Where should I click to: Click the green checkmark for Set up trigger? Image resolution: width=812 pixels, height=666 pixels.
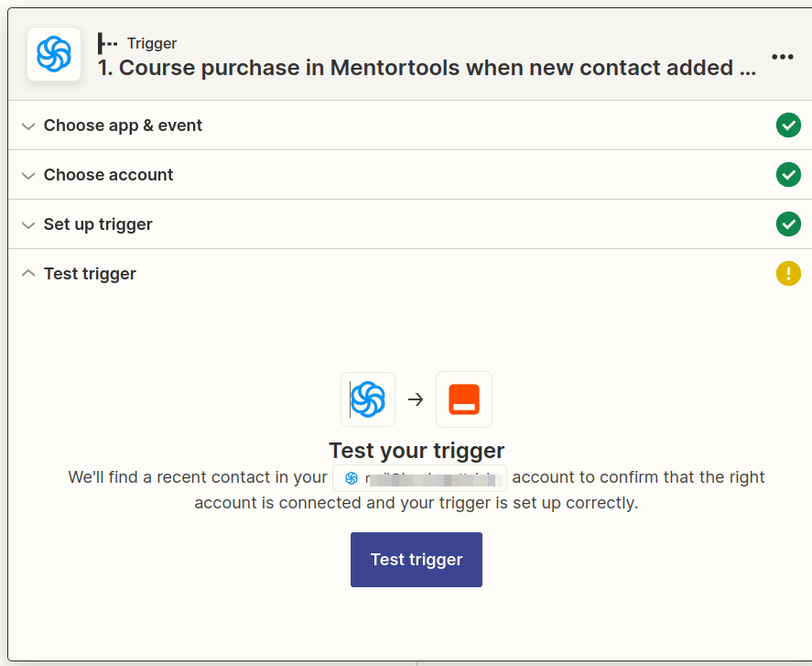tap(788, 224)
